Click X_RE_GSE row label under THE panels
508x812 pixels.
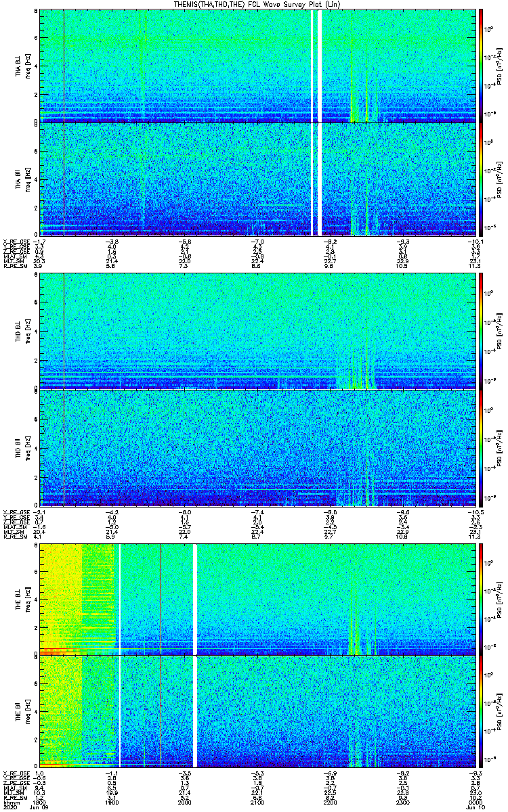coord(16,773)
